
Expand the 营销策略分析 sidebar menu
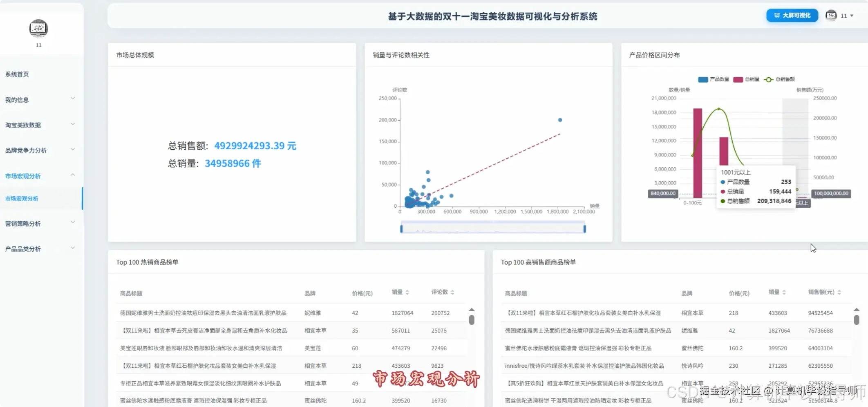point(39,223)
